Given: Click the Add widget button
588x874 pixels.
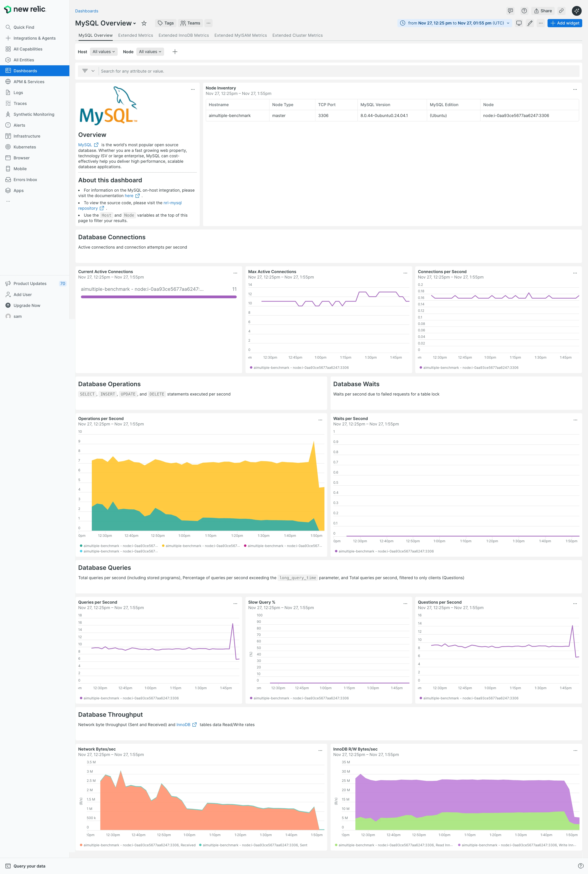Looking at the screenshot, I should pyautogui.click(x=565, y=23).
